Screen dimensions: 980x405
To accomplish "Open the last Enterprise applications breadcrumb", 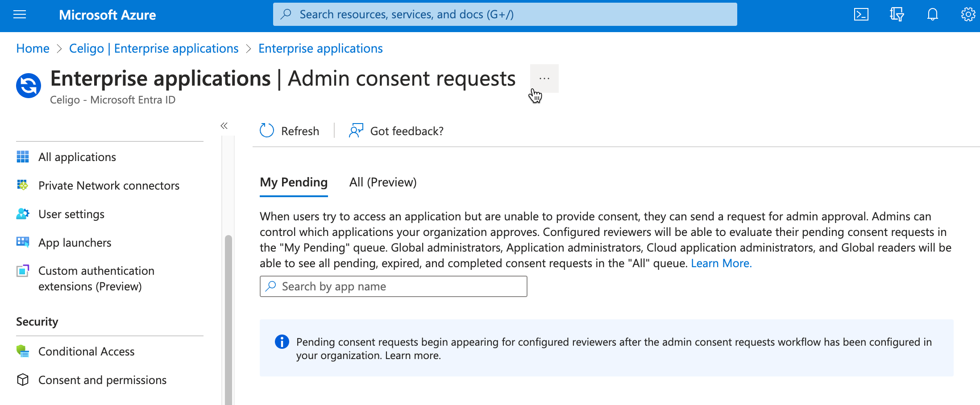I will 320,48.
